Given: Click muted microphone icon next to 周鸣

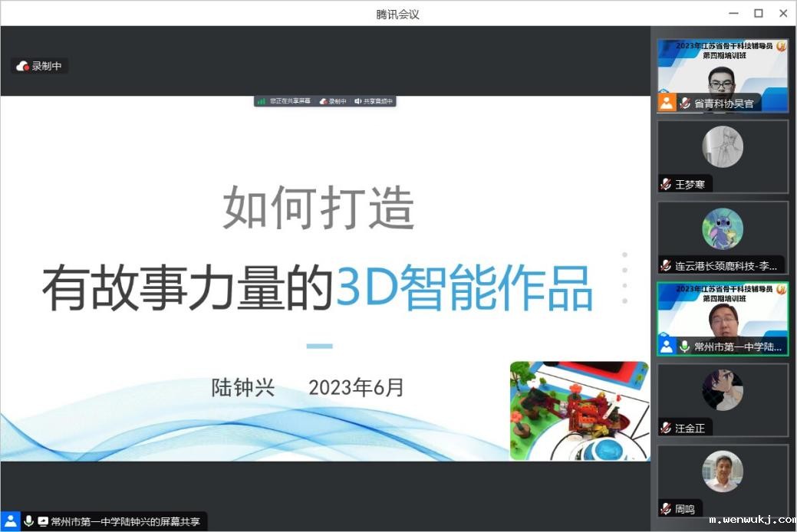Looking at the screenshot, I should (666, 509).
